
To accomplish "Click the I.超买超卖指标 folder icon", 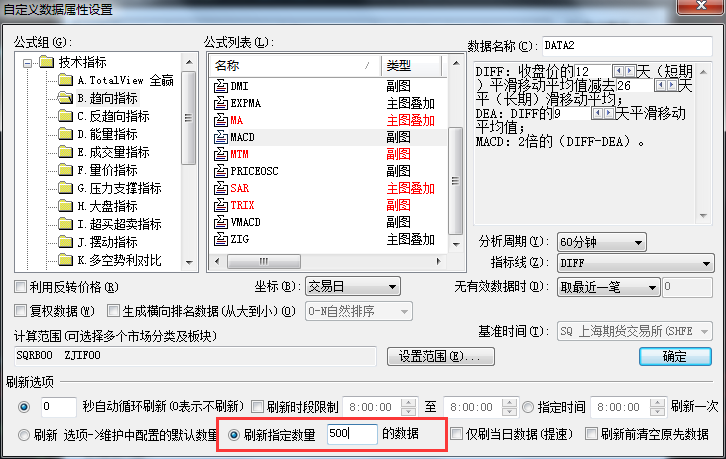I will point(65,224).
